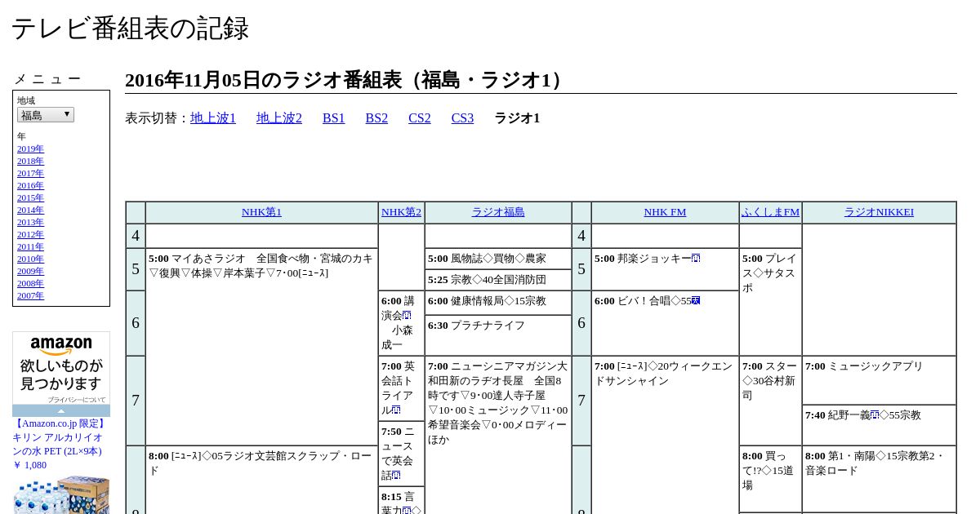The height and width of the screenshot is (514, 980).
Task: Select the 5:00 風物誌◇買物◇農家 program
Action: (x=498, y=259)
